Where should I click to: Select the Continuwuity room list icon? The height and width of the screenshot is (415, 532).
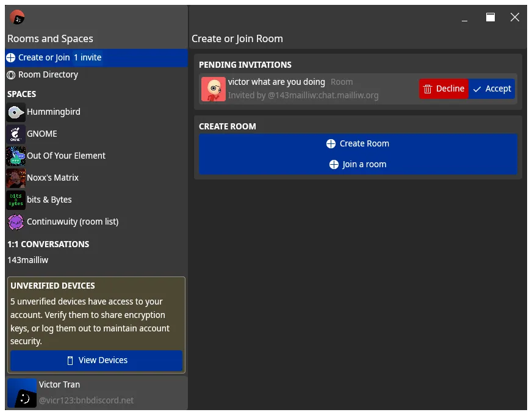pyautogui.click(x=15, y=222)
